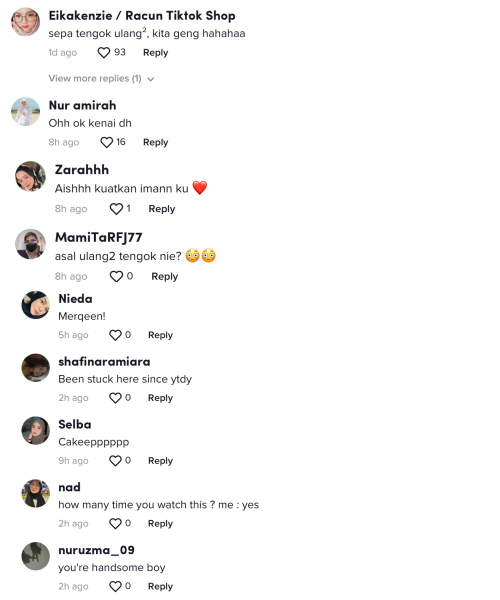Image resolution: width=500 pixels, height=600 pixels.
Task: Like Eikakenzie's comment with heart icon
Action: 103,52
